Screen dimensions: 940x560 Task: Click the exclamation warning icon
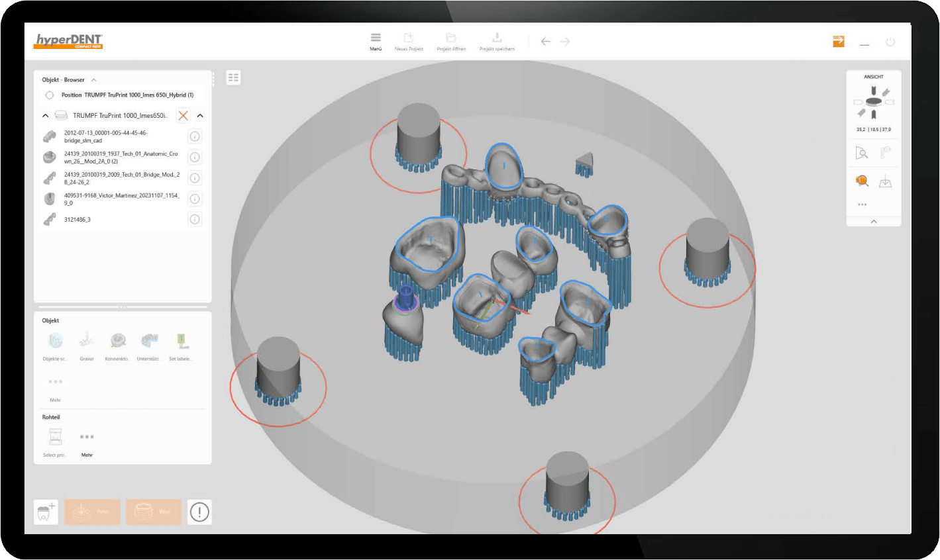(199, 512)
